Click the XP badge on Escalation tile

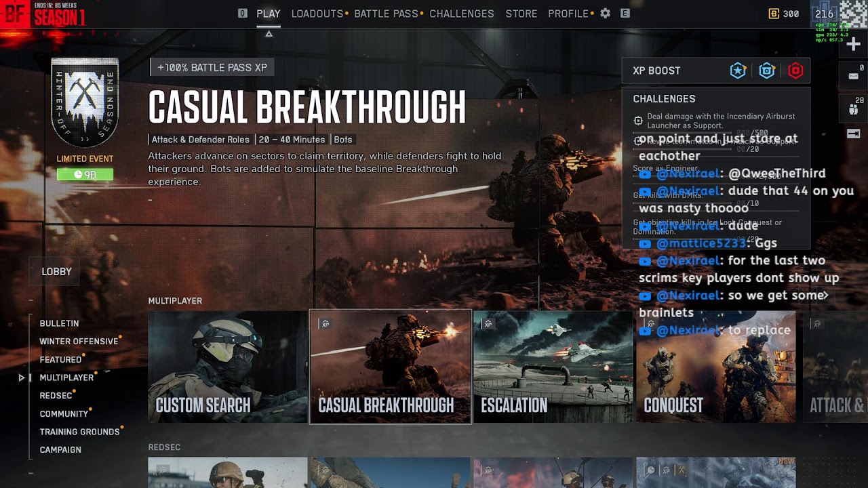pos(488,324)
